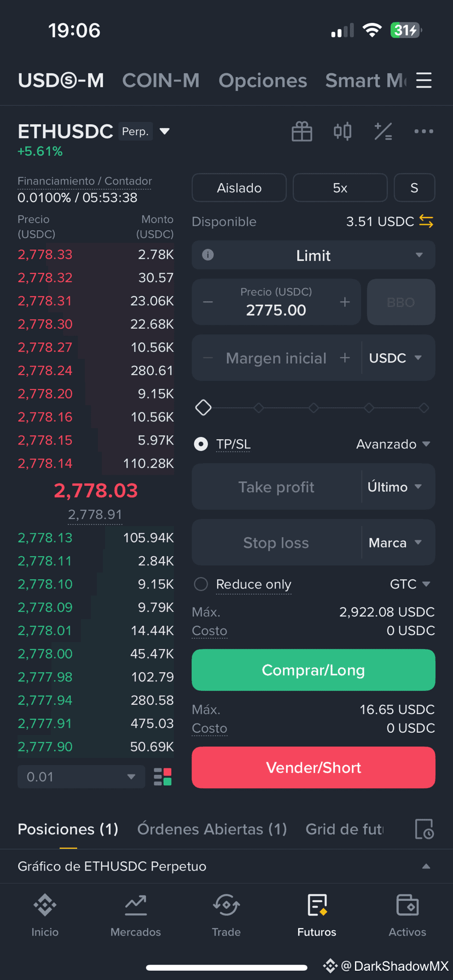The image size is (453, 980).
Task: Open the percentage calculator icon
Action: [x=383, y=131]
